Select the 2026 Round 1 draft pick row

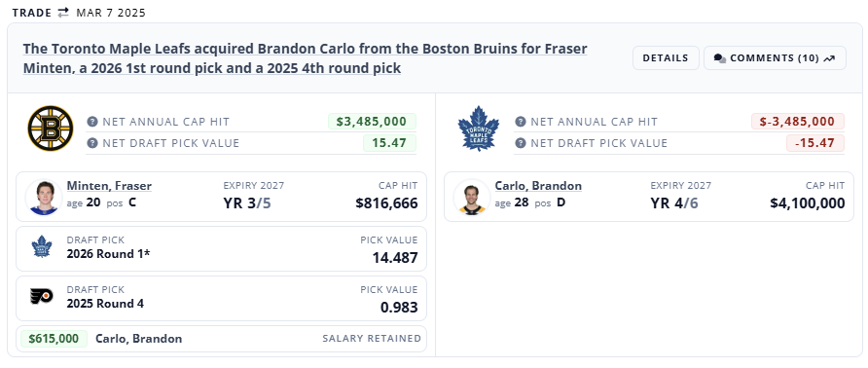click(222, 248)
